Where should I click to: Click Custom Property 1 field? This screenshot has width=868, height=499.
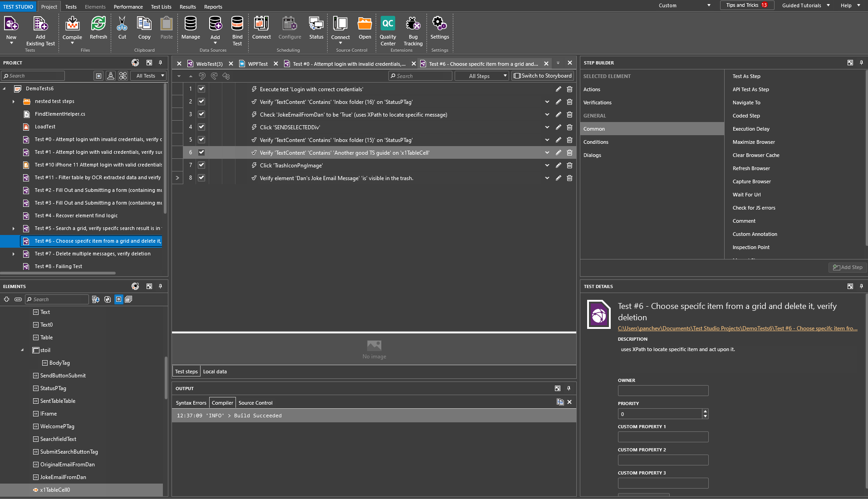[x=663, y=437]
